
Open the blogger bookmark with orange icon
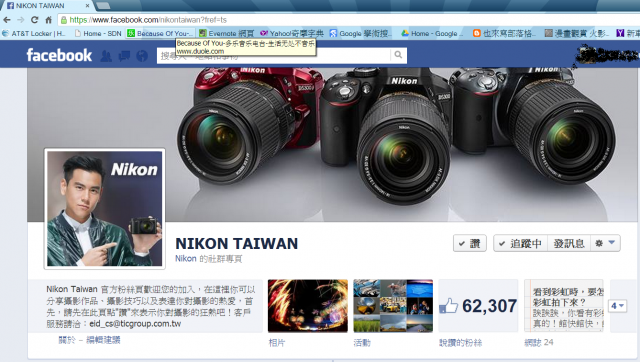pos(504,33)
